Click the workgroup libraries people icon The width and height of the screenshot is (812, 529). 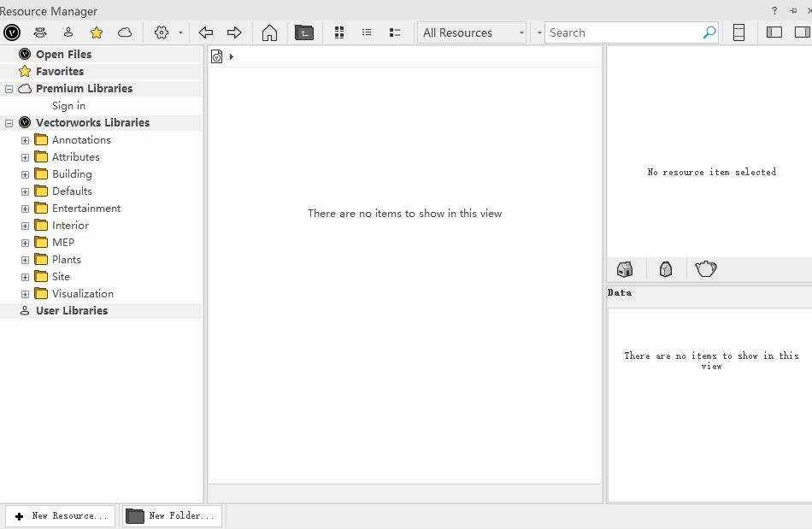pos(40,32)
